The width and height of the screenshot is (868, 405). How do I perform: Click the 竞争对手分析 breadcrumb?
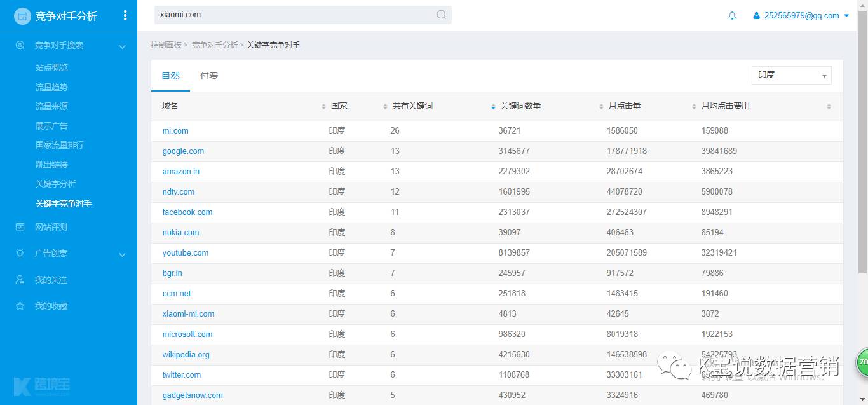click(215, 45)
